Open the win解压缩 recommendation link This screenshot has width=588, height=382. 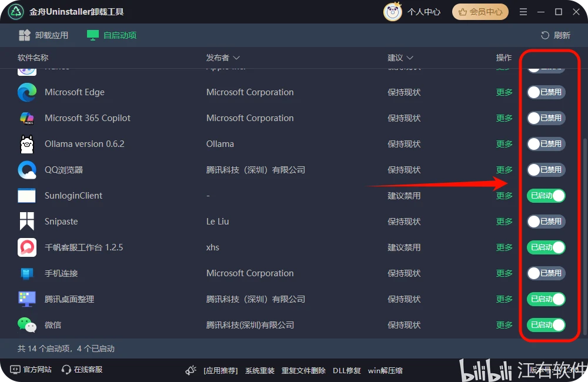click(385, 371)
